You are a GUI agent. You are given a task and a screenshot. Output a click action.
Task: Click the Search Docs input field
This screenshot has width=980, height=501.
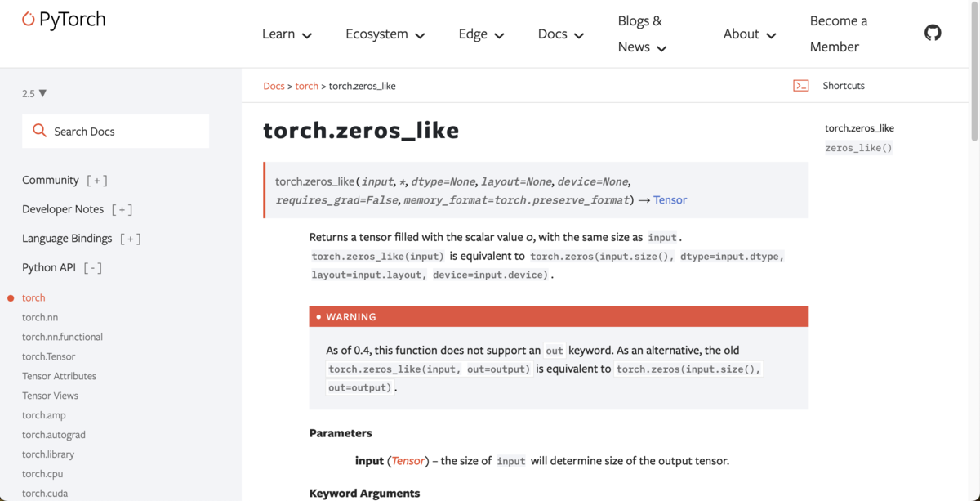tap(114, 131)
